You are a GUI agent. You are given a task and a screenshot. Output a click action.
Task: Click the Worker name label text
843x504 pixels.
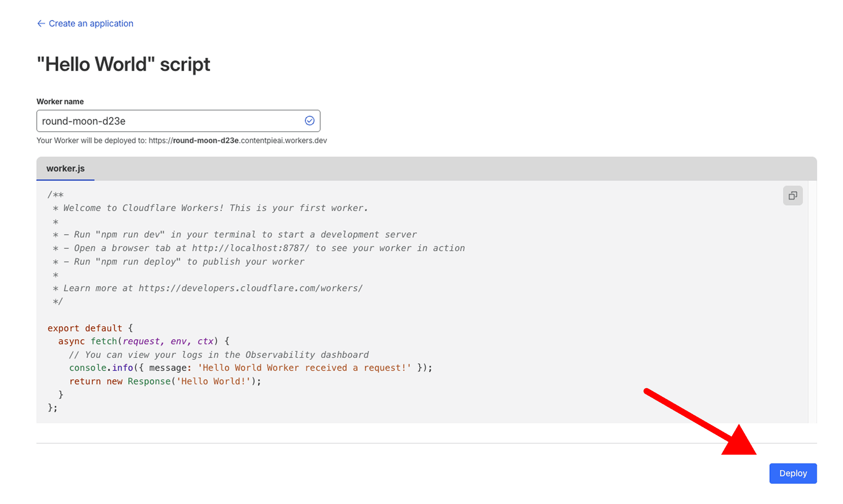[60, 101]
